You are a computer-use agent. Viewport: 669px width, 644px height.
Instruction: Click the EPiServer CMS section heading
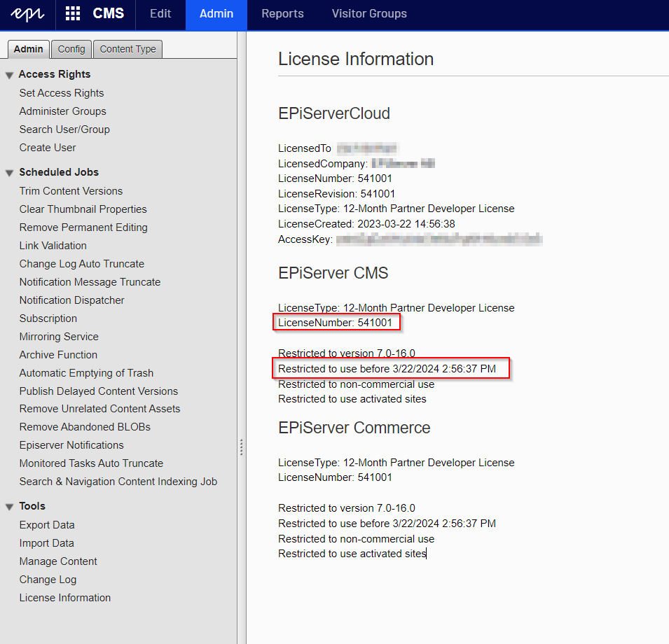click(x=333, y=273)
